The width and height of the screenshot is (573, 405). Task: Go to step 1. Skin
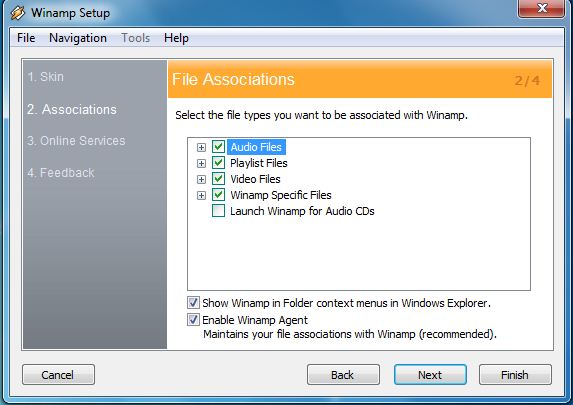click(x=46, y=77)
